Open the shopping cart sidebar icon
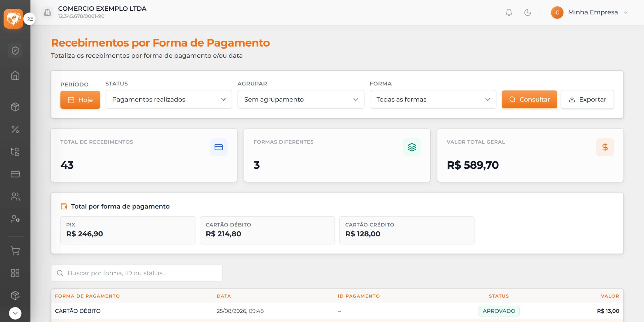 [x=15, y=251]
